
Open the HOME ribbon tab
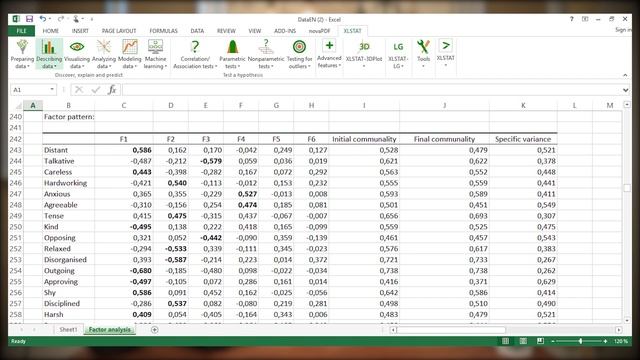pos(51,31)
